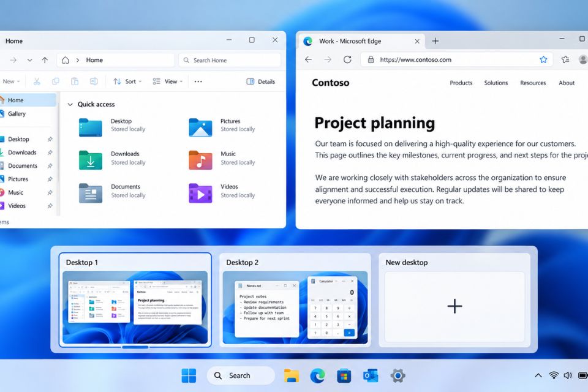Click the taskbar Search box
The image size is (588, 392).
point(241,375)
